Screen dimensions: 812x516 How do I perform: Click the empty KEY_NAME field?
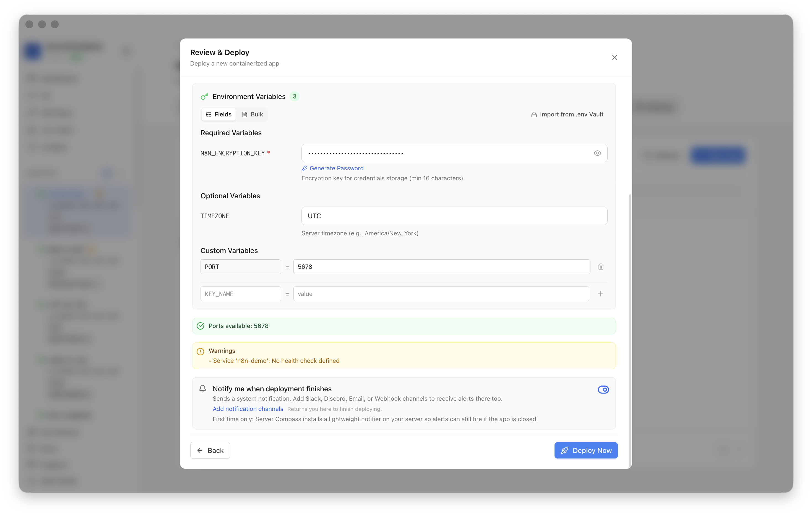pyautogui.click(x=241, y=294)
